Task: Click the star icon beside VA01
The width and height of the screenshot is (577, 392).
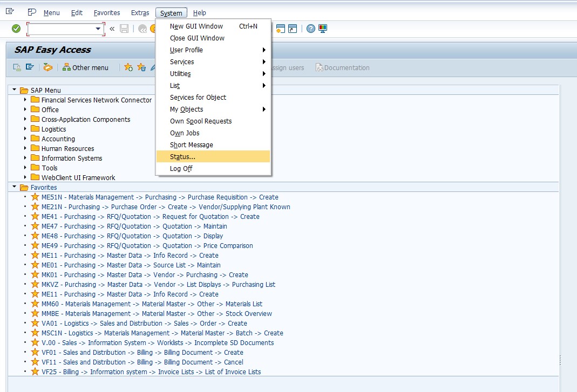Action: [x=35, y=323]
